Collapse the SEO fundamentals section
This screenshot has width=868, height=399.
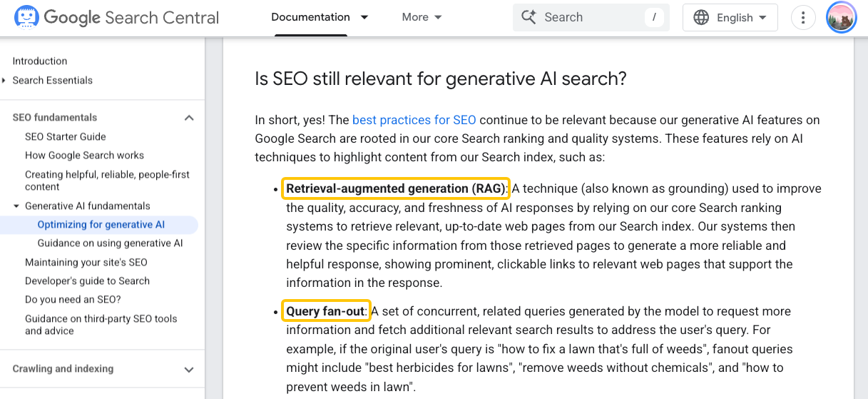pos(189,118)
